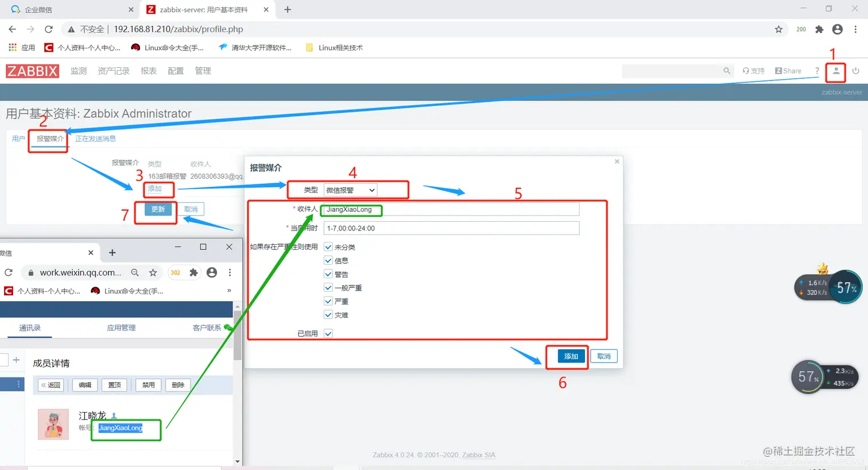This screenshot has height=470, width=868.
Task: Close the zabbix-server tab
Action: [x=266, y=10]
